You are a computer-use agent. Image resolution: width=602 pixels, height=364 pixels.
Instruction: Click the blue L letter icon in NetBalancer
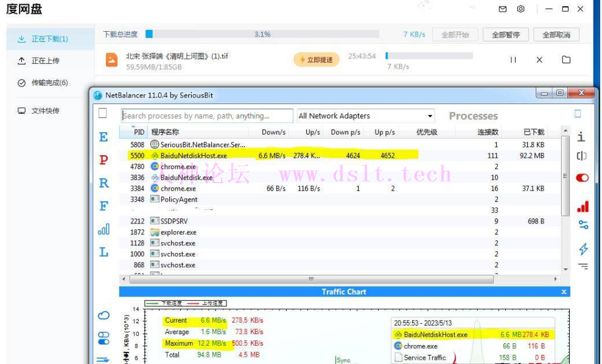[x=103, y=252]
